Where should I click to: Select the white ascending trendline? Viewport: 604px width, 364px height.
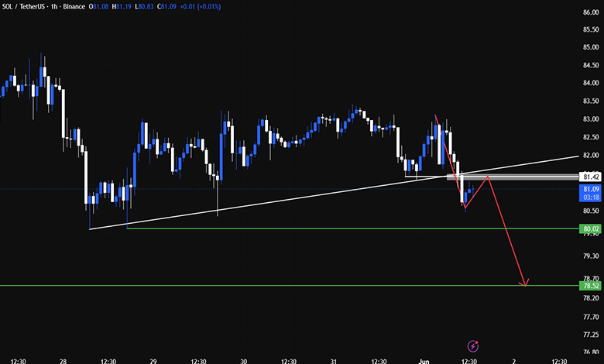click(334, 193)
